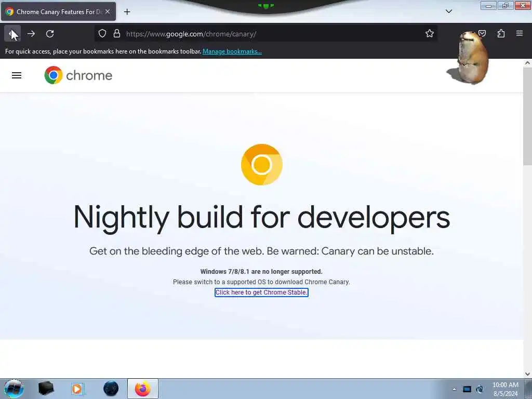Go forward with the forward arrow button

pyautogui.click(x=31, y=34)
